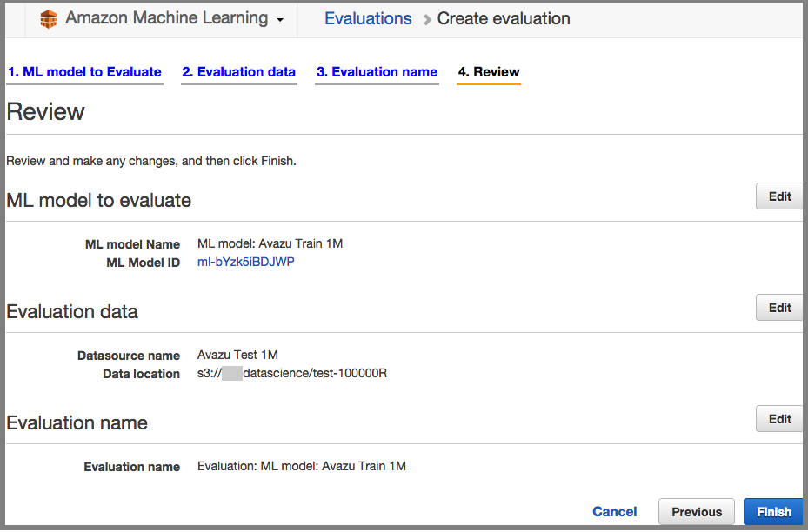Image resolution: width=808 pixels, height=532 pixels.
Task: Go back with the Previous button
Action: 696,511
